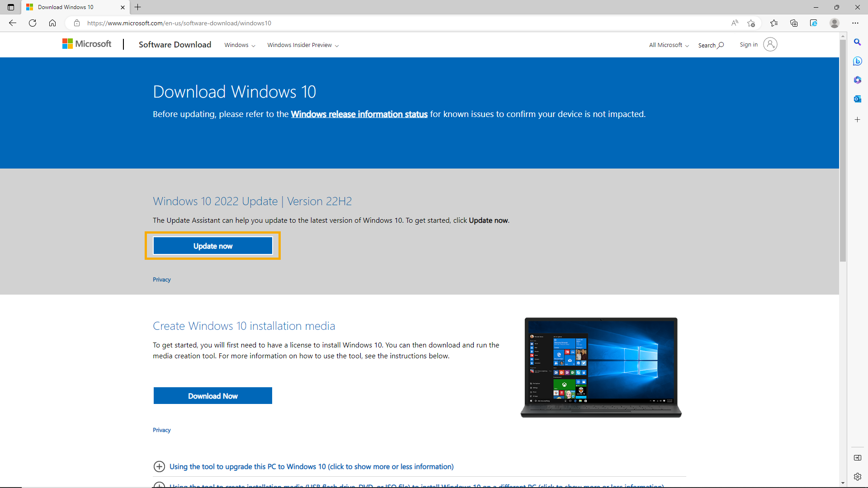Open the browser home page
The width and height of the screenshot is (868, 488).
coord(52,23)
